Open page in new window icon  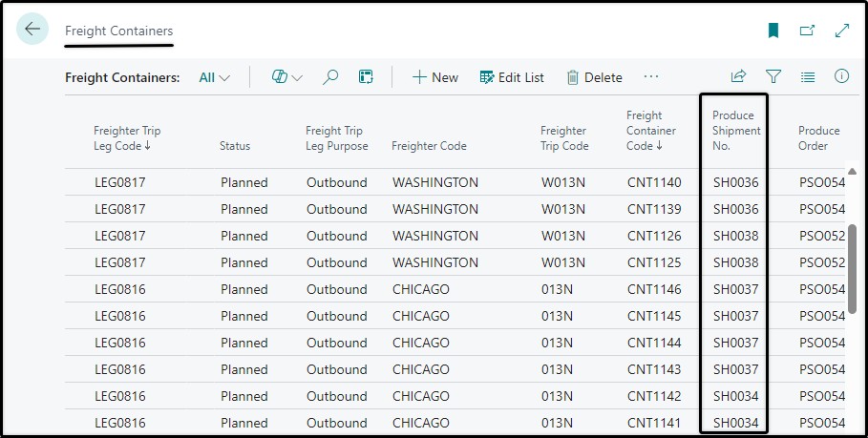807,31
